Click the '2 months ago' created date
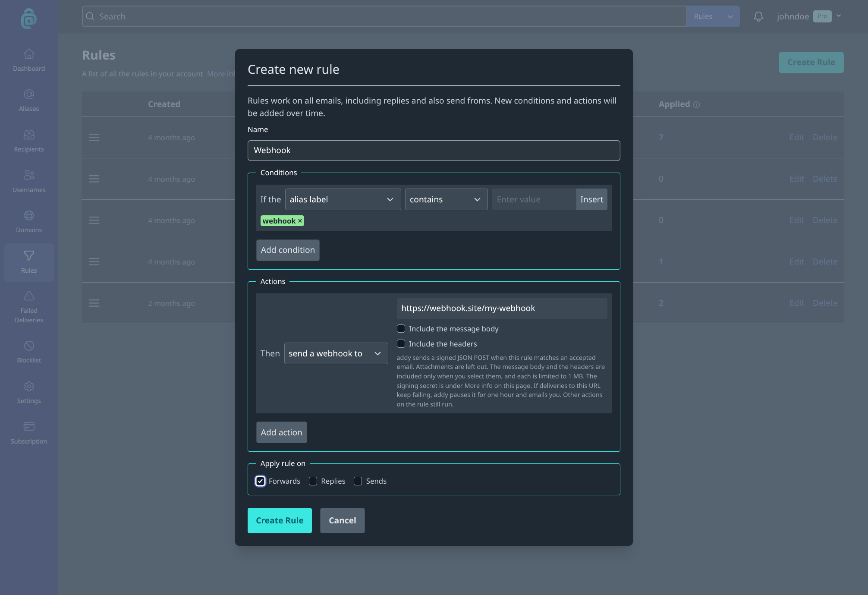The width and height of the screenshot is (868, 595). pyautogui.click(x=171, y=303)
